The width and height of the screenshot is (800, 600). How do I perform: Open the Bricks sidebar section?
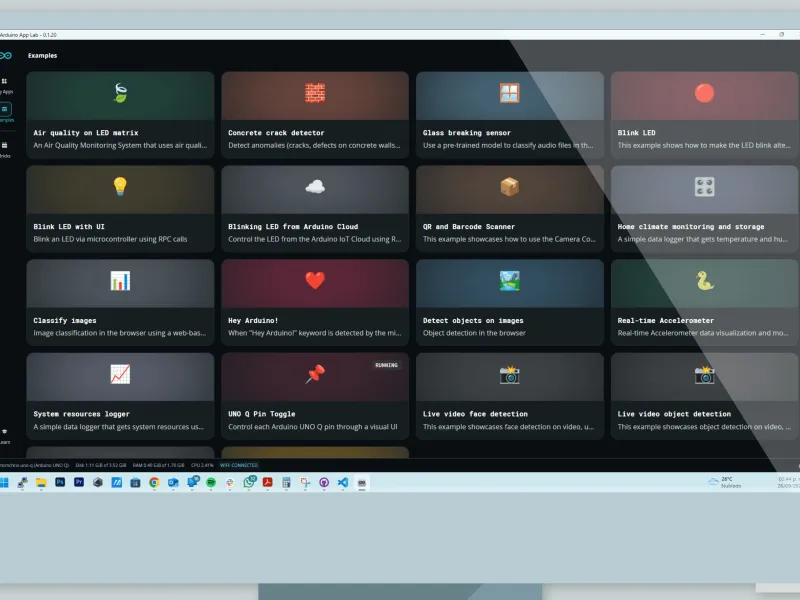(x=5, y=150)
